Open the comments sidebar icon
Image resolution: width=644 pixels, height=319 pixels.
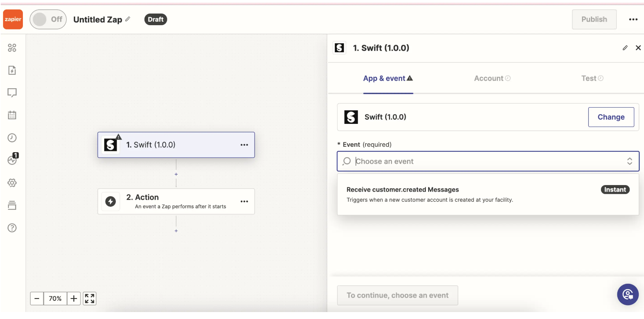coord(12,93)
